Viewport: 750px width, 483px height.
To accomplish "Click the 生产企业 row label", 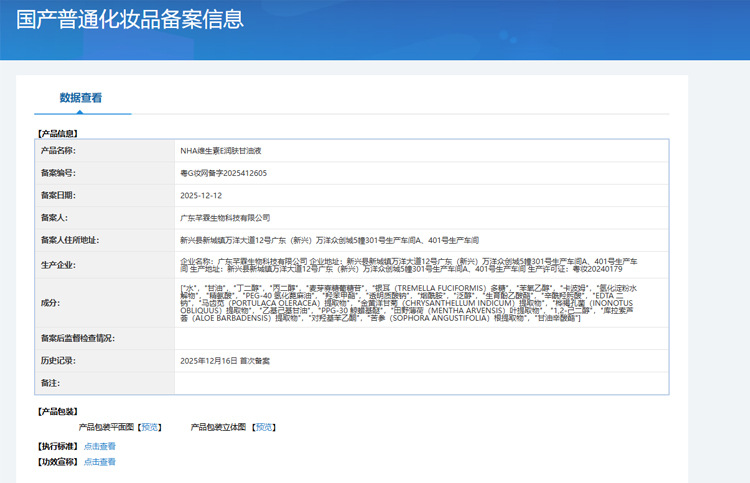I will [x=58, y=265].
